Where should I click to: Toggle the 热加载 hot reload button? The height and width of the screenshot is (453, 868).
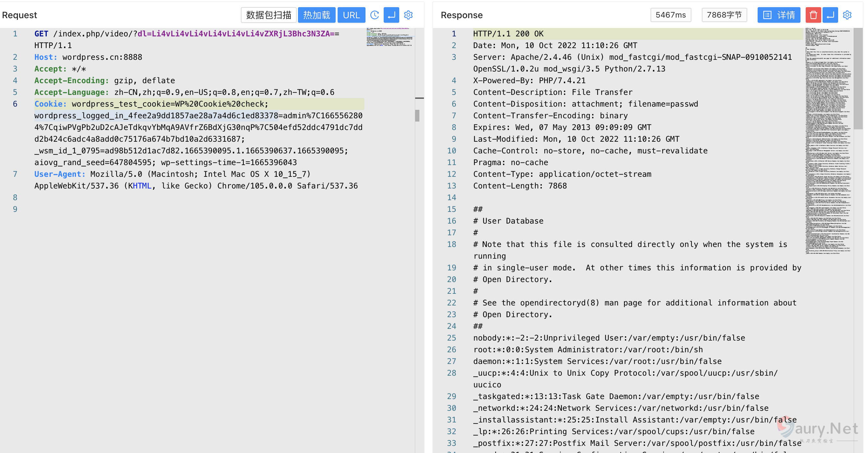316,15
